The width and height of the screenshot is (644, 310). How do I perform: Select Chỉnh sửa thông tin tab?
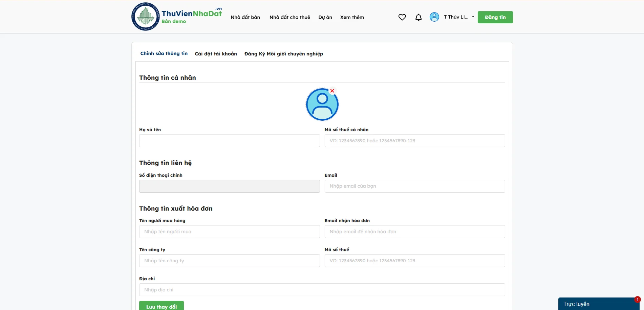point(164,53)
